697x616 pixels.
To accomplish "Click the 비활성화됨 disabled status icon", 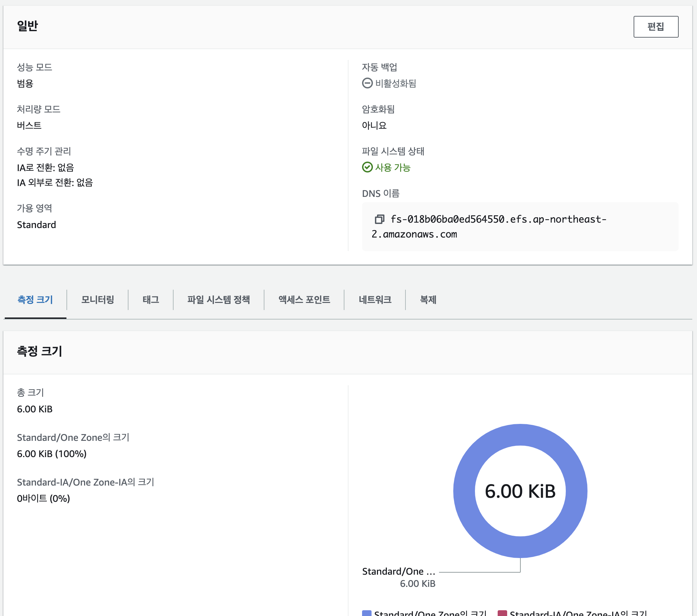I will tap(367, 83).
